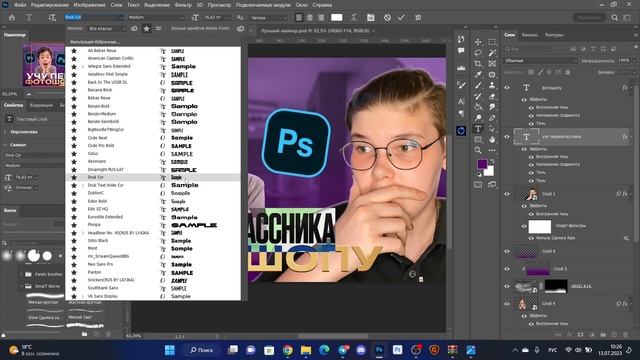The height and width of the screenshot is (360, 640).
Task: Select the Pen tool
Action: [x=492, y=118]
